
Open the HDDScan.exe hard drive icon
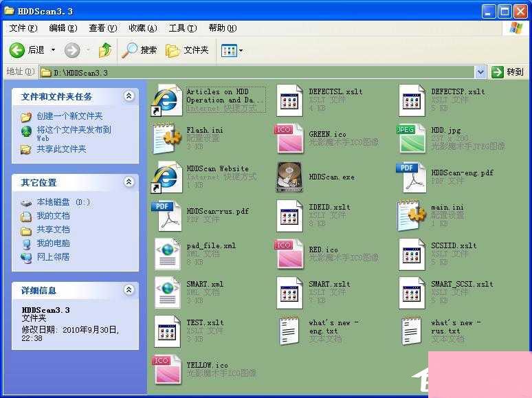(289, 177)
